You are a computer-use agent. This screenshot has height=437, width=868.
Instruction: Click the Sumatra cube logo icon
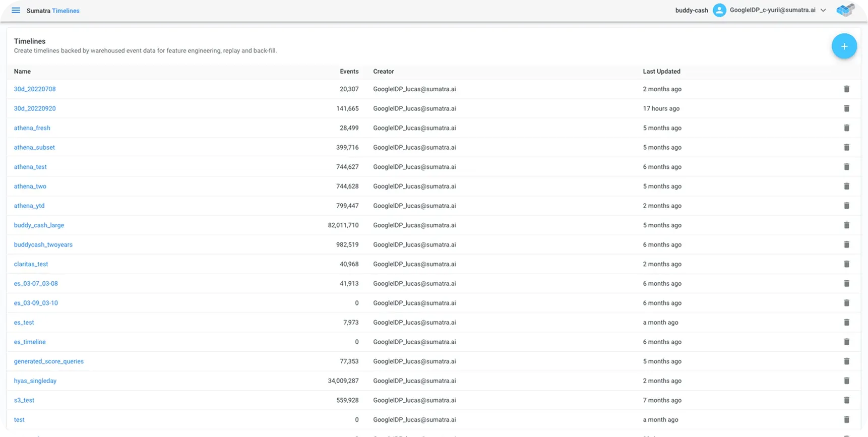(x=845, y=11)
